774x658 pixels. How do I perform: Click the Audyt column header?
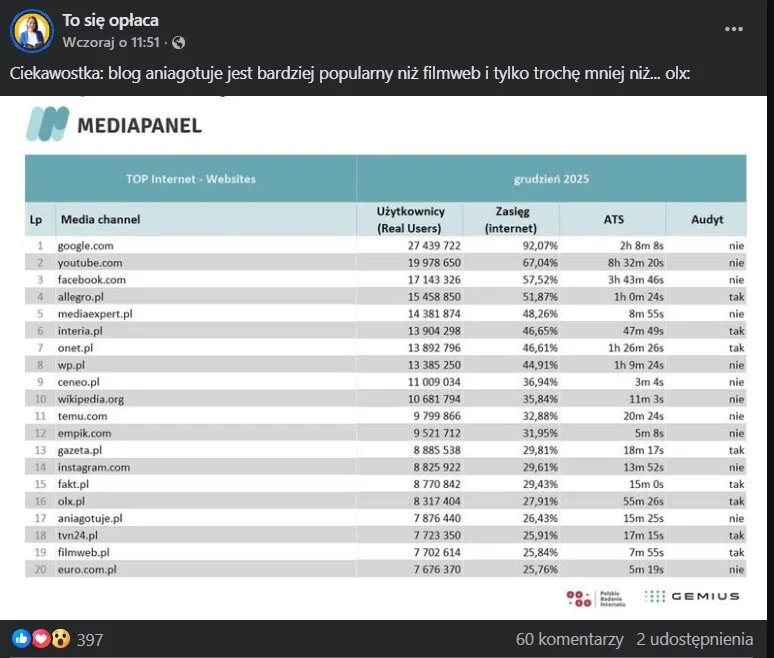(x=706, y=219)
